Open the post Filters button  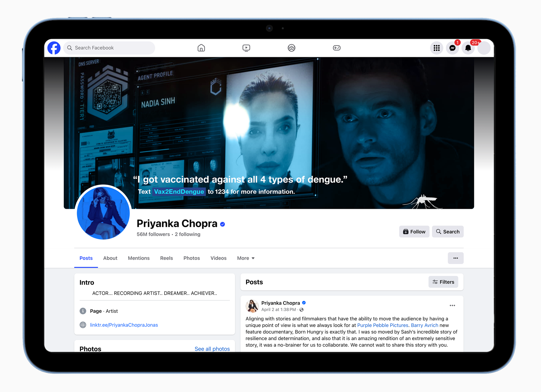[443, 282]
